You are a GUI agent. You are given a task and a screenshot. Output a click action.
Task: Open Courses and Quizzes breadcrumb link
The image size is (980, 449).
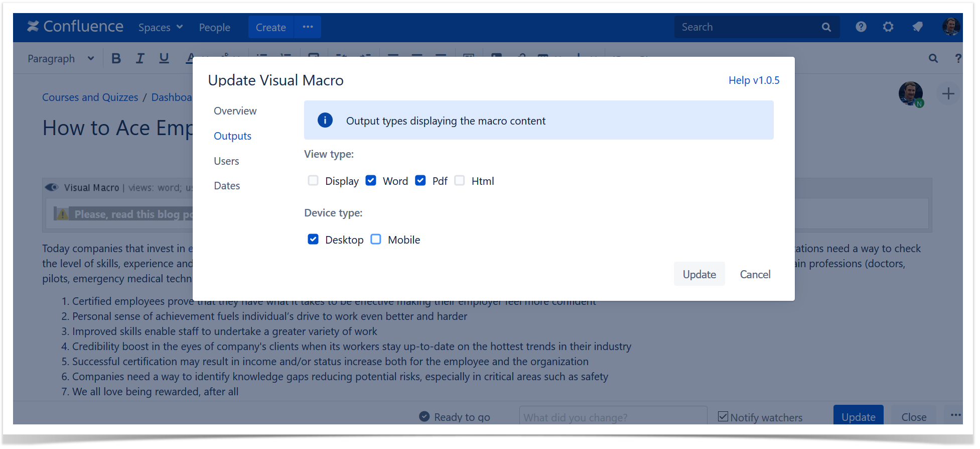coord(90,97)
